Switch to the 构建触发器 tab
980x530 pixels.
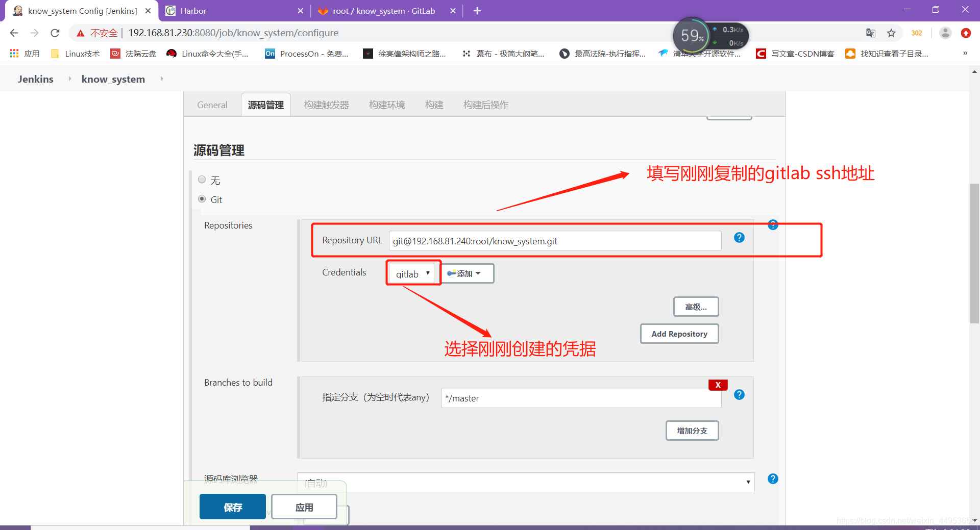click(x=327, y=105)
